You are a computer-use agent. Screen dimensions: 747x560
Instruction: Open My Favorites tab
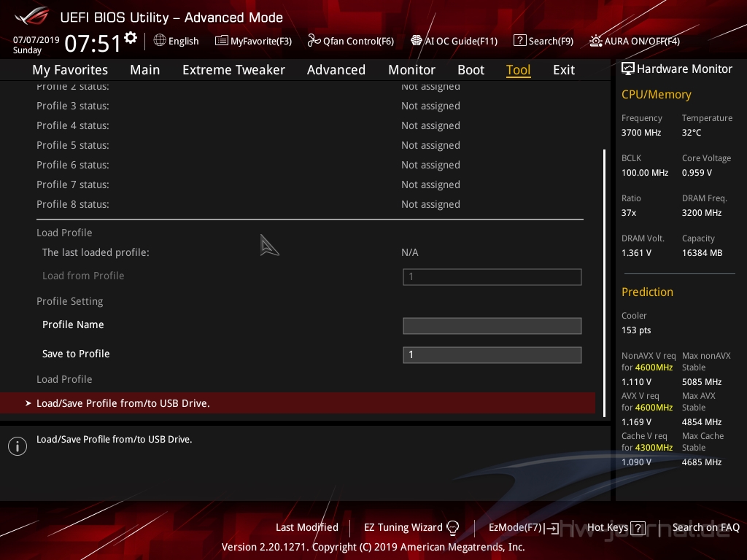click(x=70, y=70)
